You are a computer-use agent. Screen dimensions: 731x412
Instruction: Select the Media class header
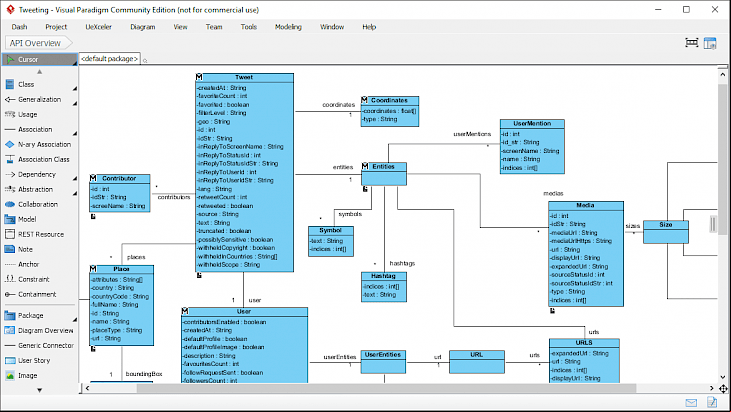(x=586, y=206)
